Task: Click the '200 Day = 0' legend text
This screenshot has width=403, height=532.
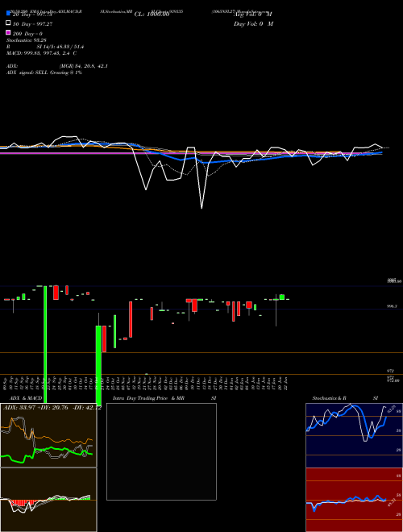Action: tap(27, 34)
